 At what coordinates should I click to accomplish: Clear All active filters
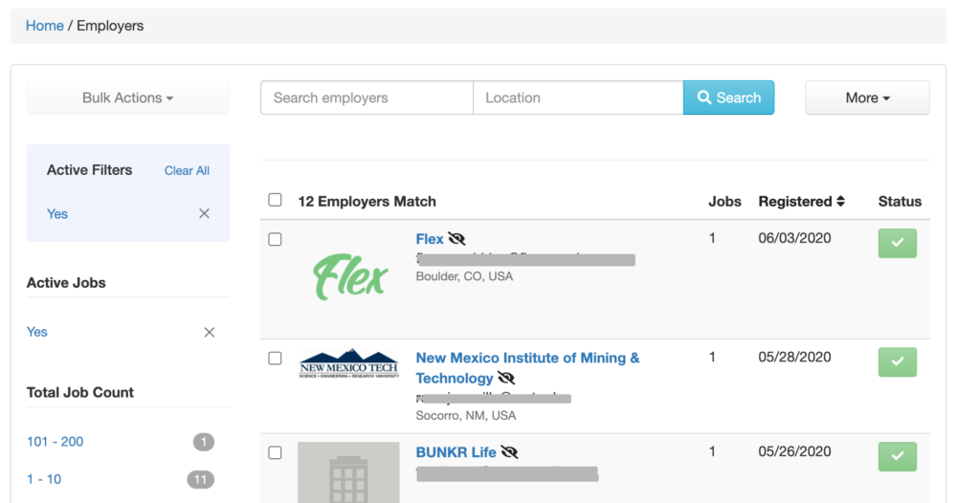pos(187,170)
